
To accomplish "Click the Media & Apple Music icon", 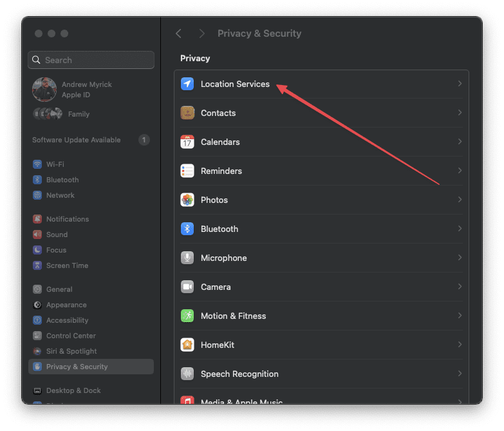I will point(187,400).
